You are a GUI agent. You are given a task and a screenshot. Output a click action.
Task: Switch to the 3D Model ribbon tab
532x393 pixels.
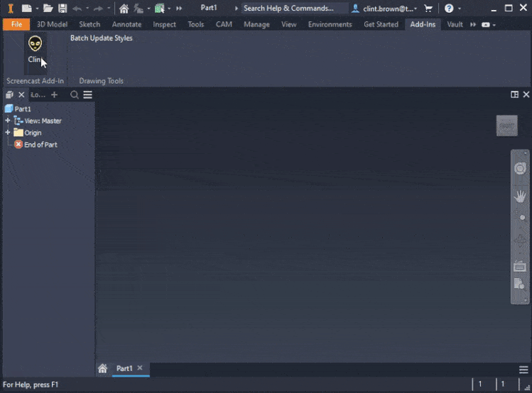[x=52, y=24]
